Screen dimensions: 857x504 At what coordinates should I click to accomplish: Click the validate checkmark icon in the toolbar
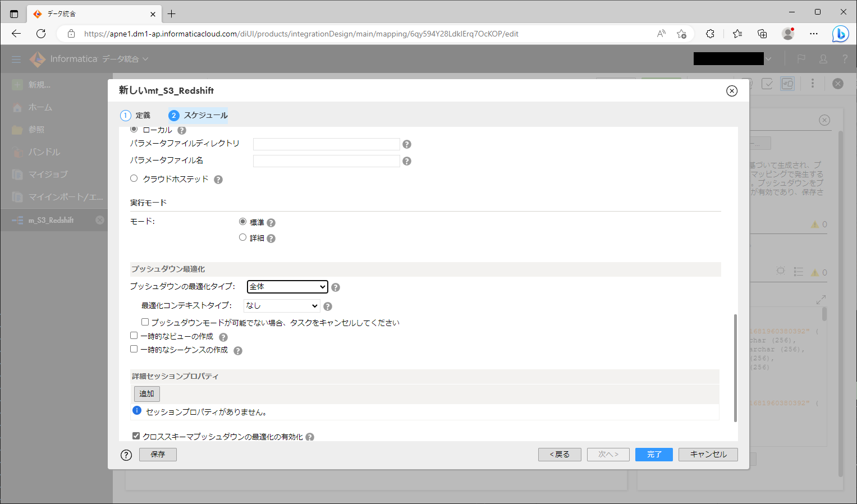pyautogui.click(x=767, y=84)
